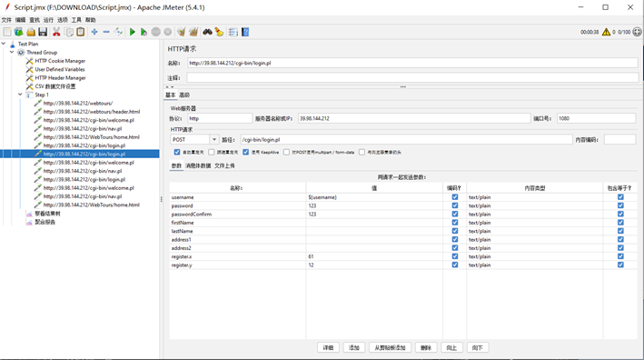644x360 pixels.
Task: Click the Test Plan flask icon
Action: [x=13, y=44]
